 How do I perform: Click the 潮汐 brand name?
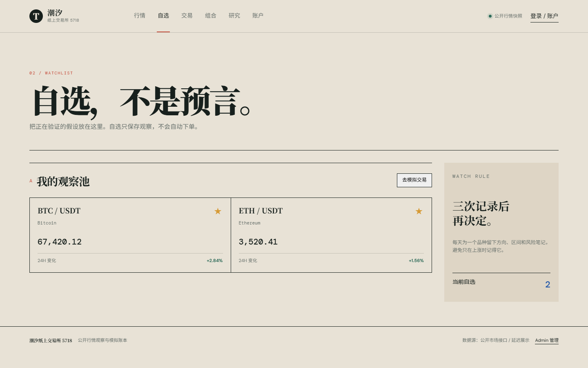[55, 13]
